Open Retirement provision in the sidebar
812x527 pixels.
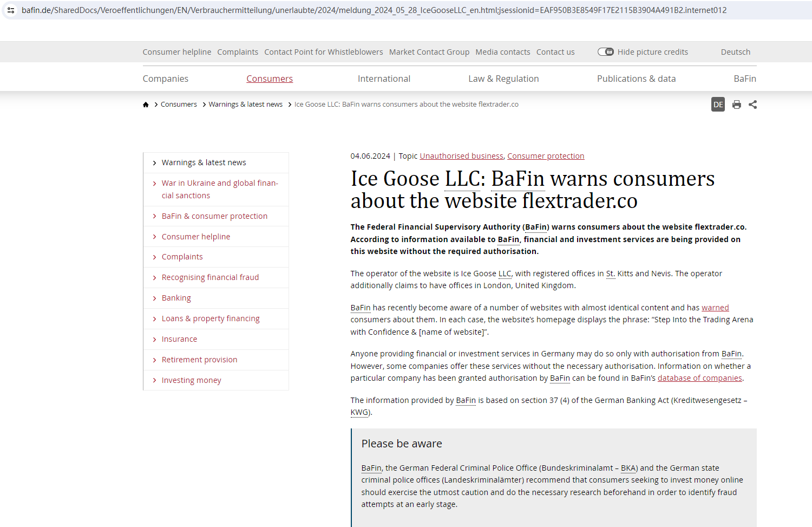pyautogui.click(x=199, y=360)
